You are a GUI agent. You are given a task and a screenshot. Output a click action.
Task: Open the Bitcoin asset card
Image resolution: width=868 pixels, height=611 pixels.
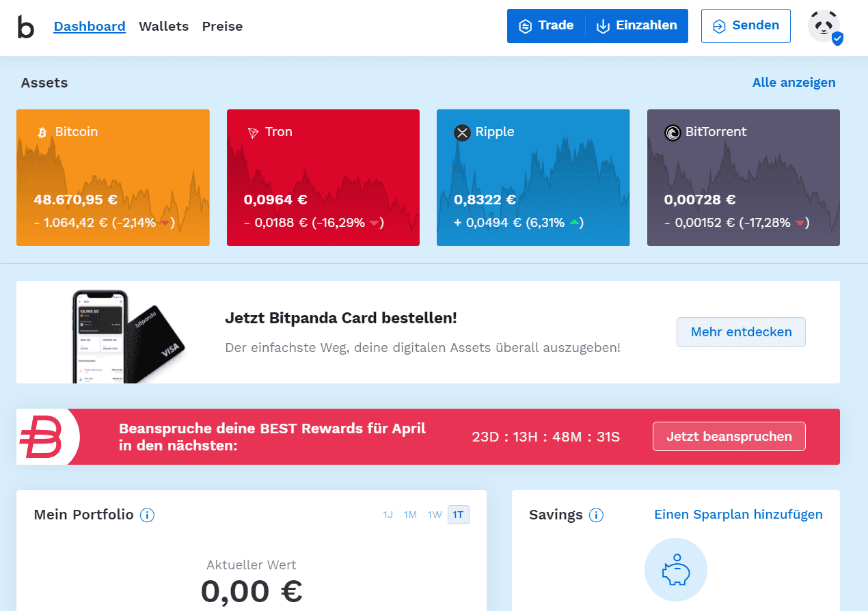(x=113, y=178)
